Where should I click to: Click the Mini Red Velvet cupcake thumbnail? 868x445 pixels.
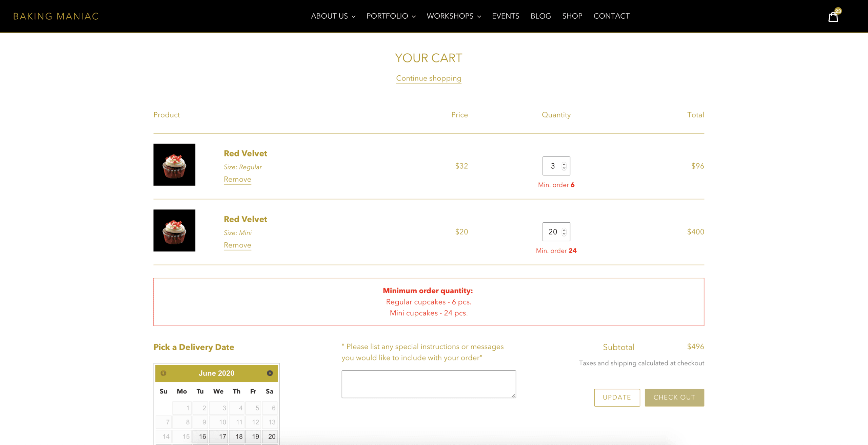click(174, 230)
